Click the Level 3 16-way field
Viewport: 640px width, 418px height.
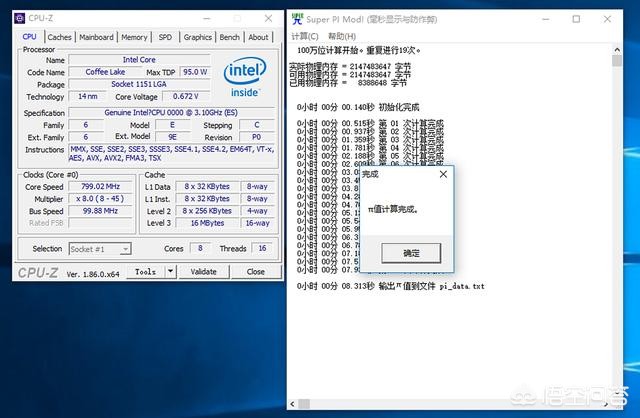pyautogui.click(x=258, y=223)
